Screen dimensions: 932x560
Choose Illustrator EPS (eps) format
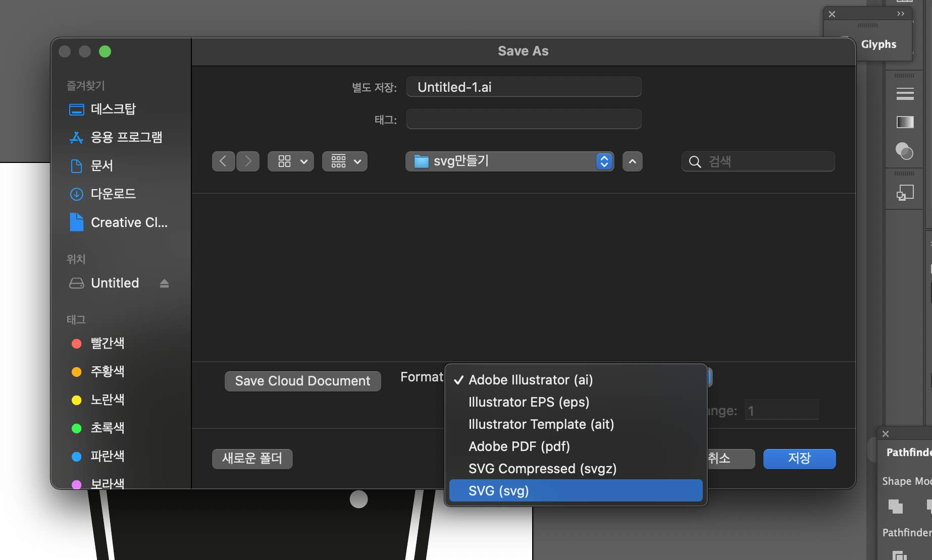[576, 402]
